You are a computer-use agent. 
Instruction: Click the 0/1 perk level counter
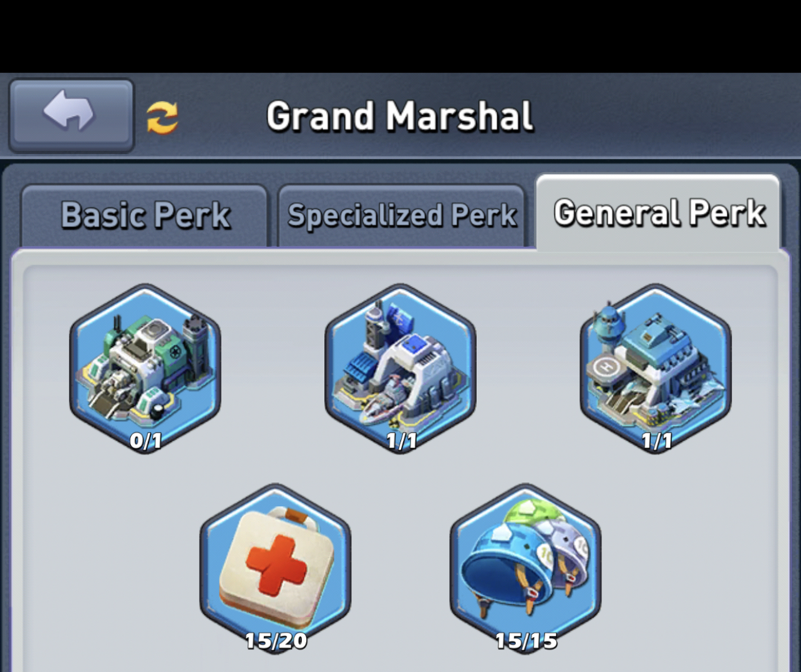145,441
